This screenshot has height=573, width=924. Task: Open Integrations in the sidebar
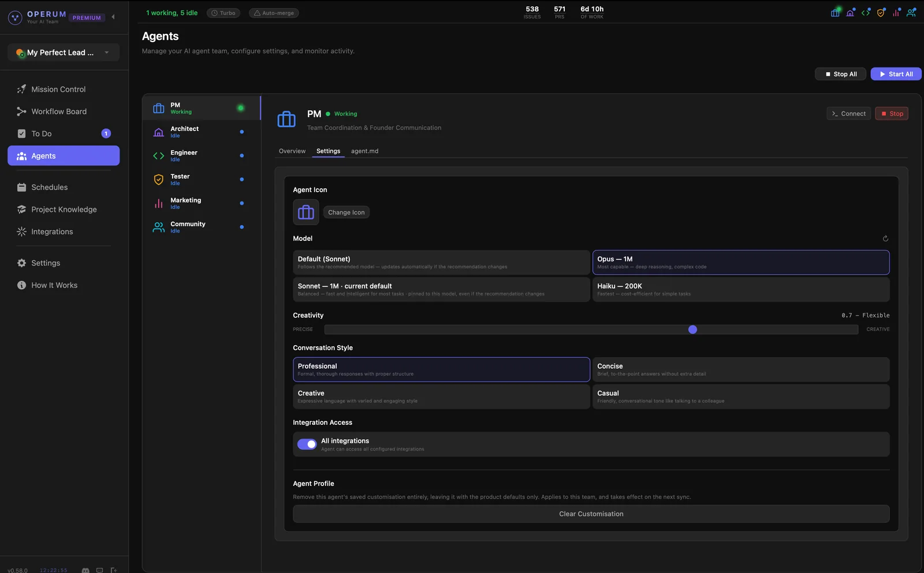click(64, 232)
